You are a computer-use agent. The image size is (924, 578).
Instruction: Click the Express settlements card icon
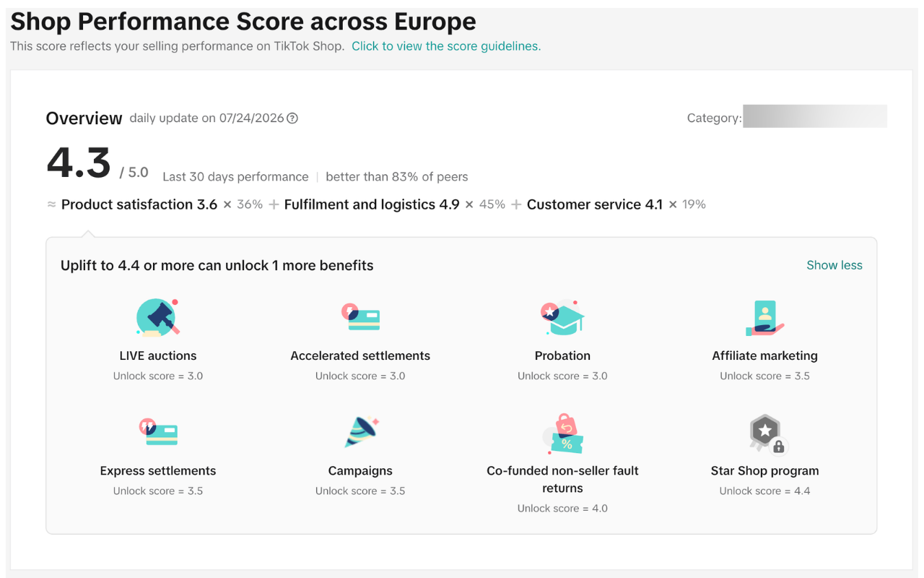tap(158, 432)
